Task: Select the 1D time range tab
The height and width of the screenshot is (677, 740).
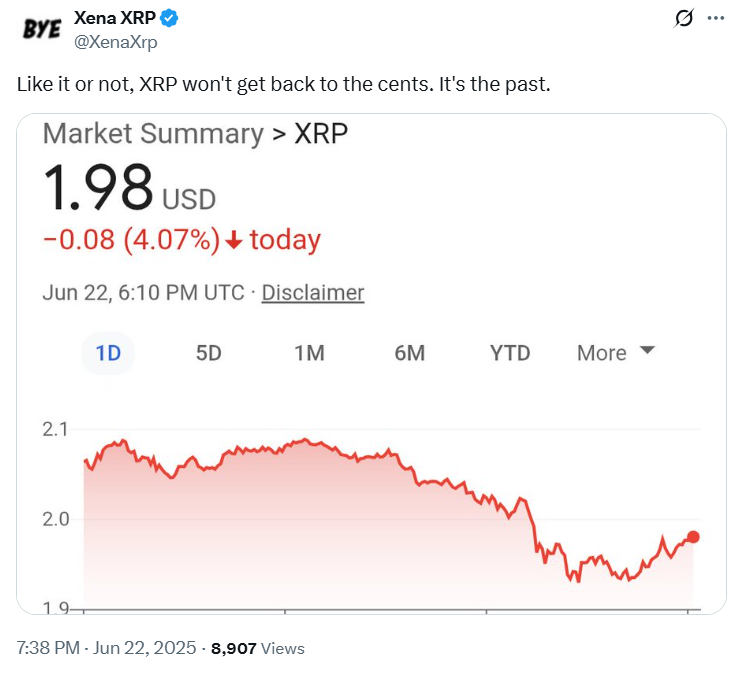Action: click(108, 353)
